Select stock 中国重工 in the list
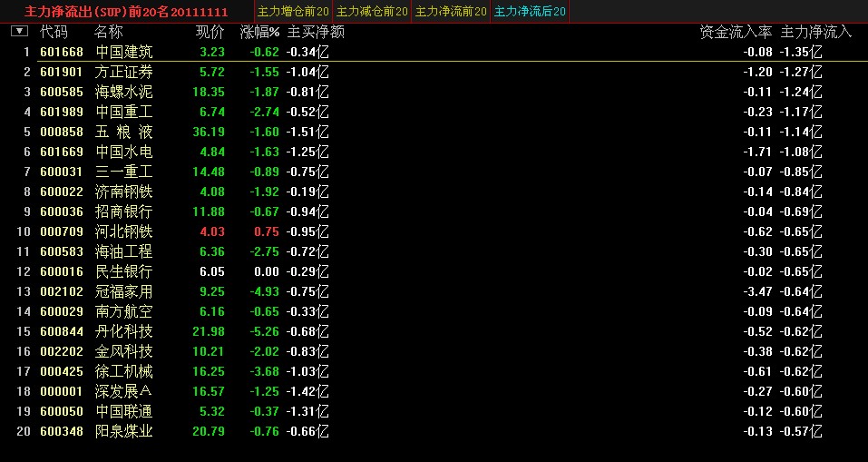Viewport: 868px width, 462px height. point(124,112)
